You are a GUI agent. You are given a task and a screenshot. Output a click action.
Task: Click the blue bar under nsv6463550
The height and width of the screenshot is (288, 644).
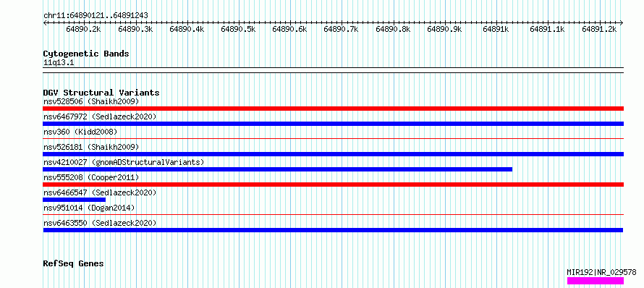333,230
